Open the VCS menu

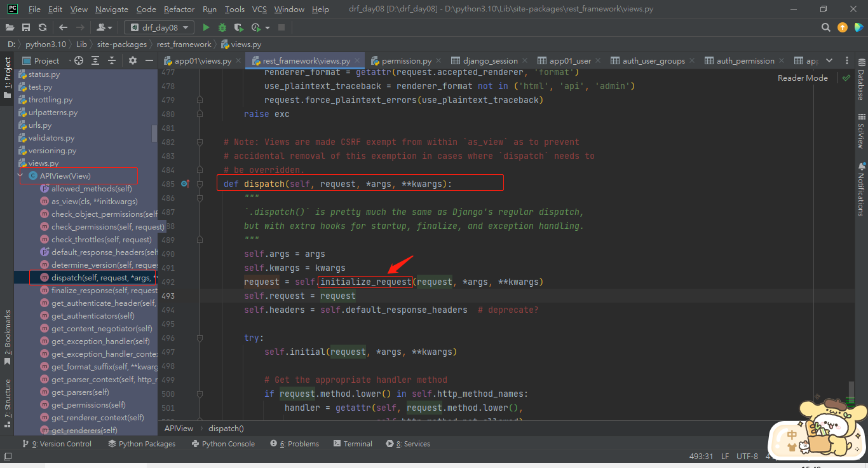coord(259,10)
